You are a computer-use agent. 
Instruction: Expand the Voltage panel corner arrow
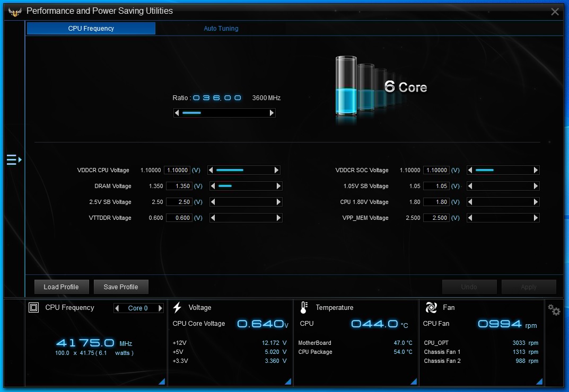point(288,381)
